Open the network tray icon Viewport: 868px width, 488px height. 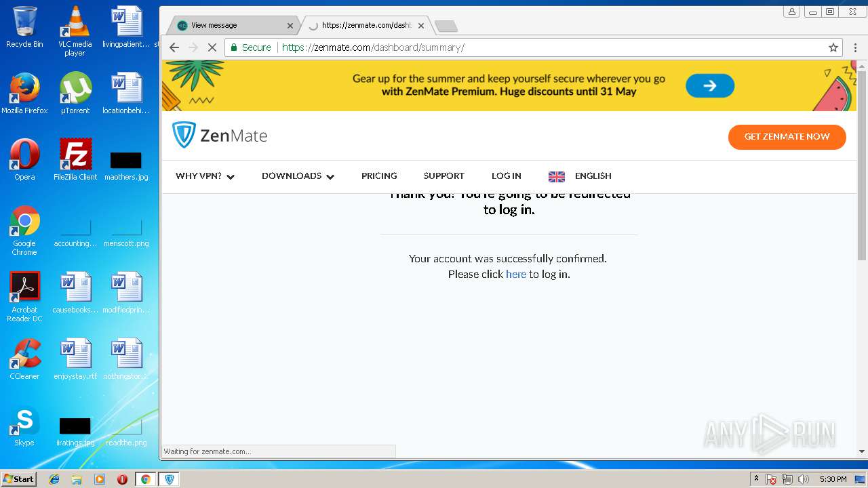[787, 479]
